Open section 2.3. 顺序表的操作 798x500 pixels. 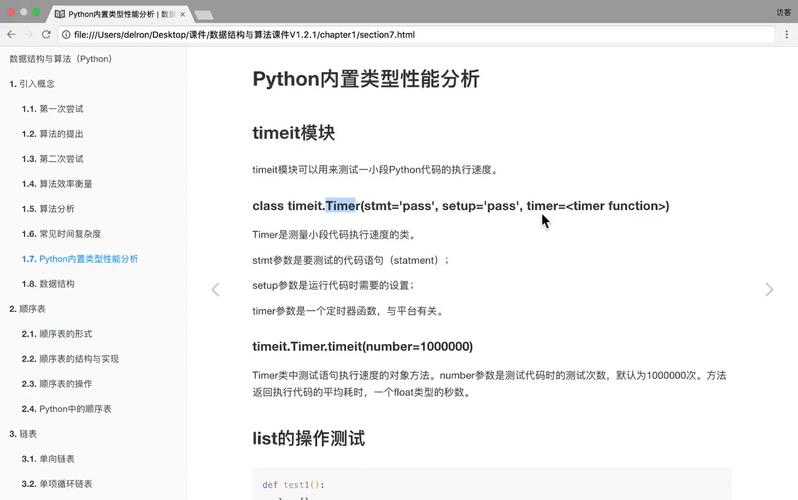(57, 383)
